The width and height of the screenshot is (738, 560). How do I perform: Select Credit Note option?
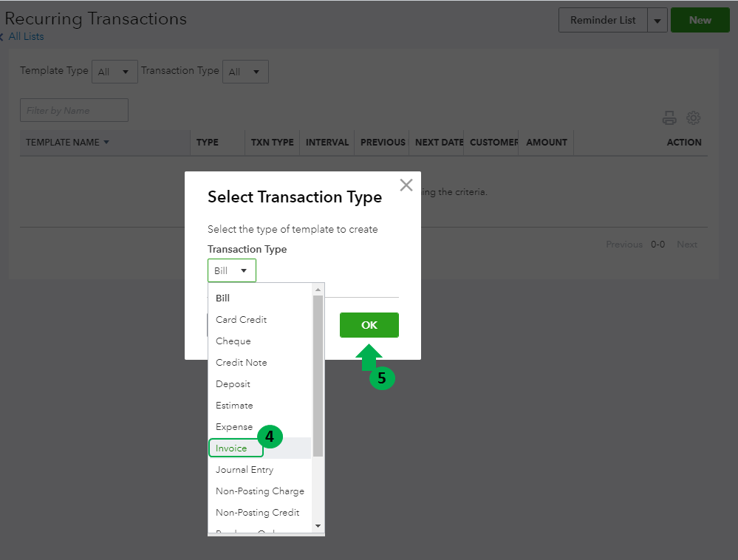click(242, 363)
